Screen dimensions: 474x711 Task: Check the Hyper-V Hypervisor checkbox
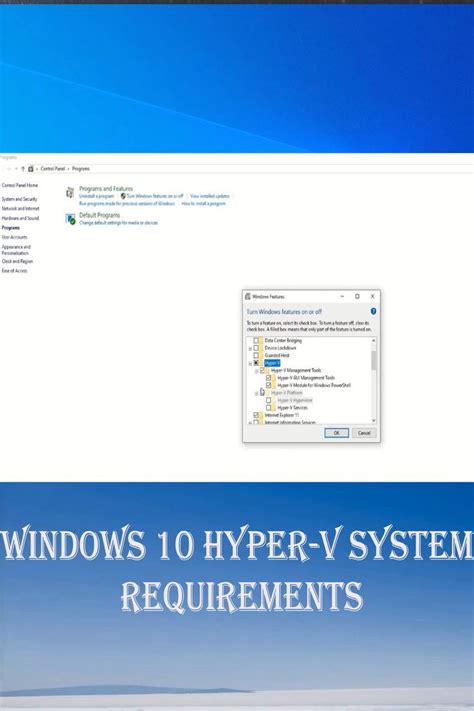pyautogui.click(x=269, y=400)
